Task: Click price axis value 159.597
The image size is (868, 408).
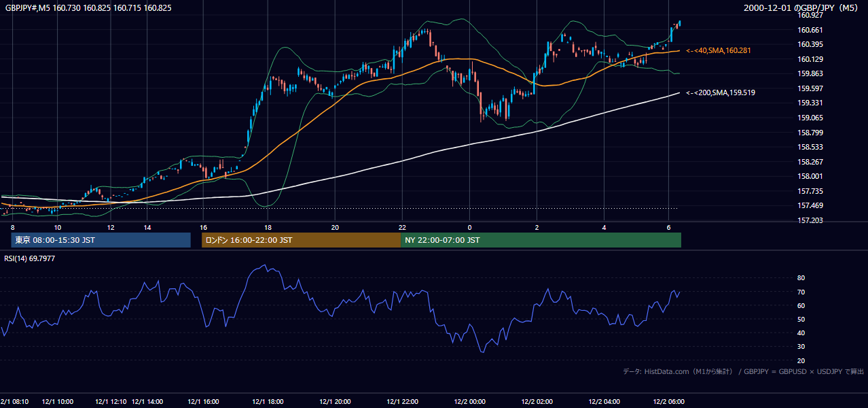Action: tap(811, 88)
